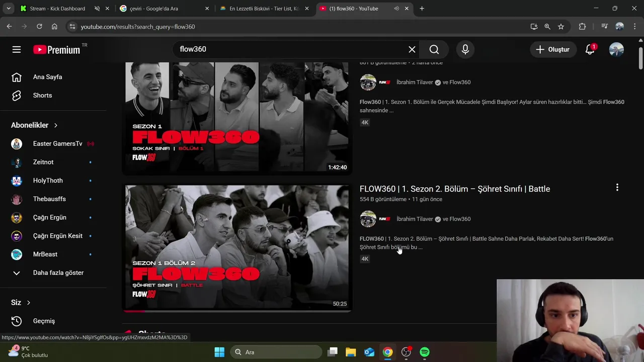This screenshot has width=644, height=362.
Task: Open File Explorer from taskbar
Action: coord(351,352)
